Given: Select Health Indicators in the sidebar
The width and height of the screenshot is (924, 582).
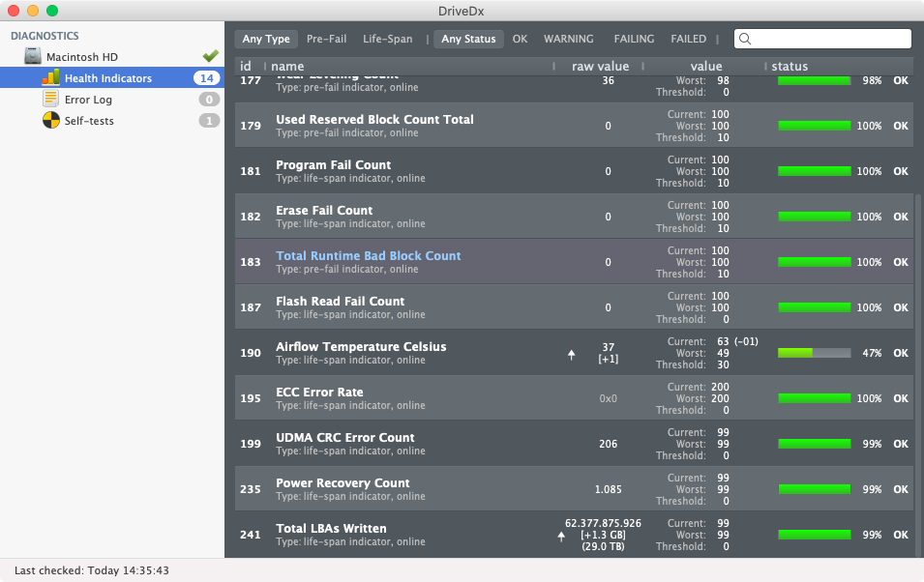Looking at the screenshot, I should pos(112,77).
